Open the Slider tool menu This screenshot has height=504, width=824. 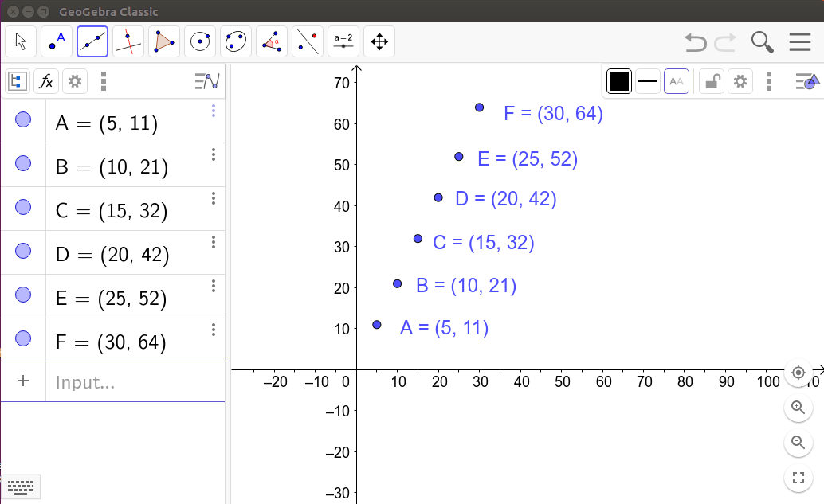[x=343, y=41]
